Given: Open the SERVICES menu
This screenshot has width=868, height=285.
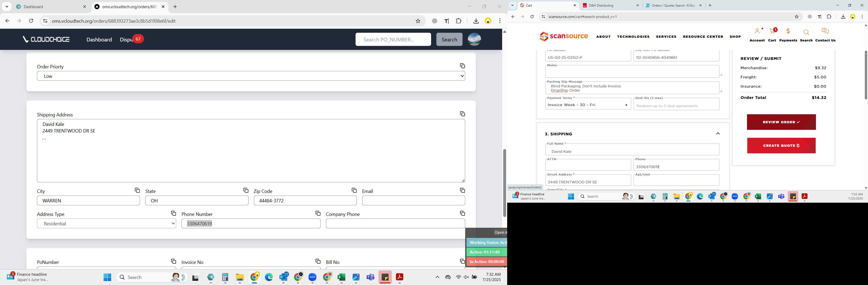Looking at the screenshot, I should click(x=666, y=36).
